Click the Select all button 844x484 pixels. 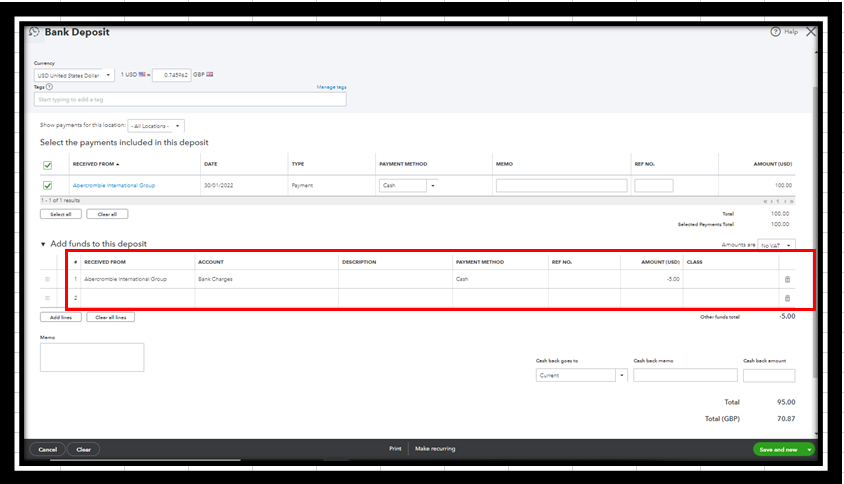pyautogui.click(x=61, y=214)
